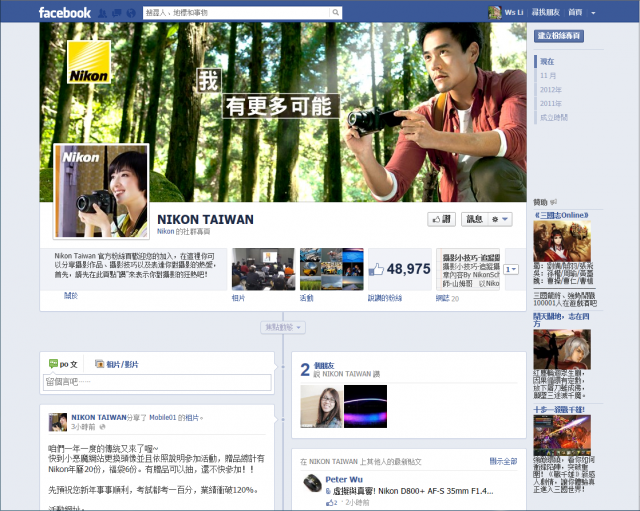Screen dimensions: 640x511
Task: Open Mobile01 link in post
Action: pyautogui.click(x=162, y=418)
